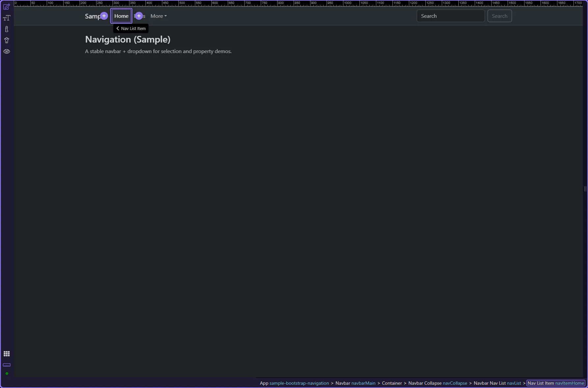This screenshot has height=388, width=588.
Task: Click into the Search input field
Action: pos(450,16)
